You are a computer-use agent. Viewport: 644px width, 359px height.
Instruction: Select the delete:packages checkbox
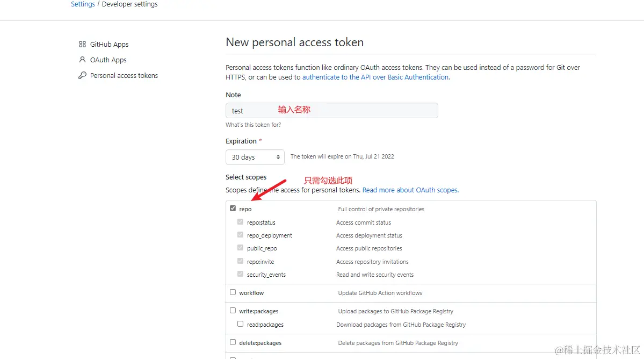tap(233, 342)
